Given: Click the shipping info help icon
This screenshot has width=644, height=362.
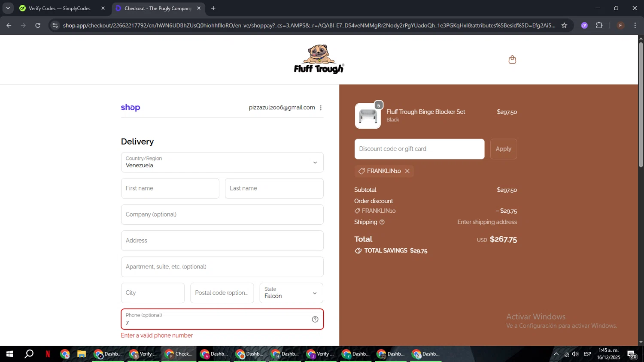Looking at the screenshot, I should coord(382,222).
